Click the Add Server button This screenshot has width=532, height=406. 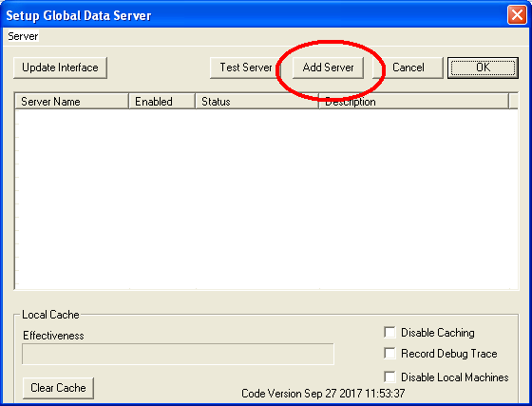(328, 68)
